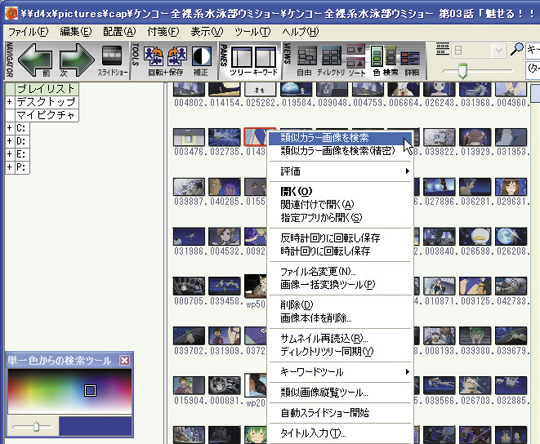The height and width of the screenshot is (444, 540).
Task: Adjust the thumbnail size slider in toolbar
Action: [x=462, y=71]
